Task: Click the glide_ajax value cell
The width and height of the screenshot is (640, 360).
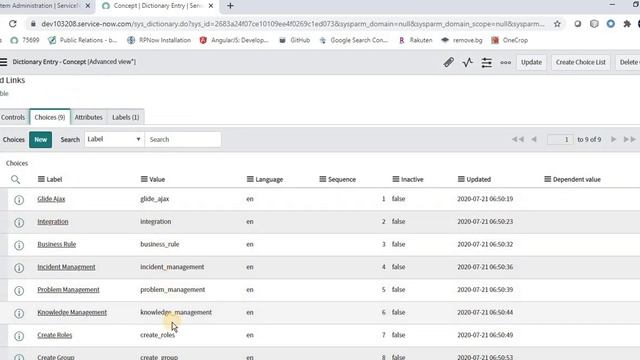Action: 154,199
